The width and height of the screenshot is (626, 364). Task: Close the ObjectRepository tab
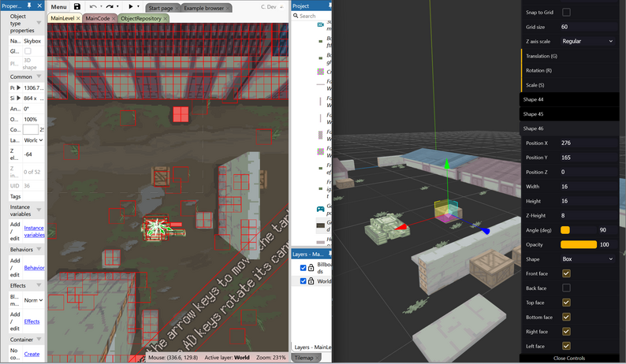click(166, 18)
